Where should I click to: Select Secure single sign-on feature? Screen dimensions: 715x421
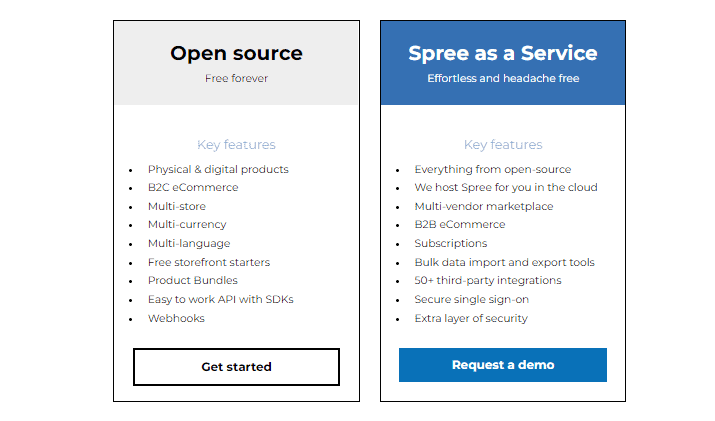click(471, 300)
